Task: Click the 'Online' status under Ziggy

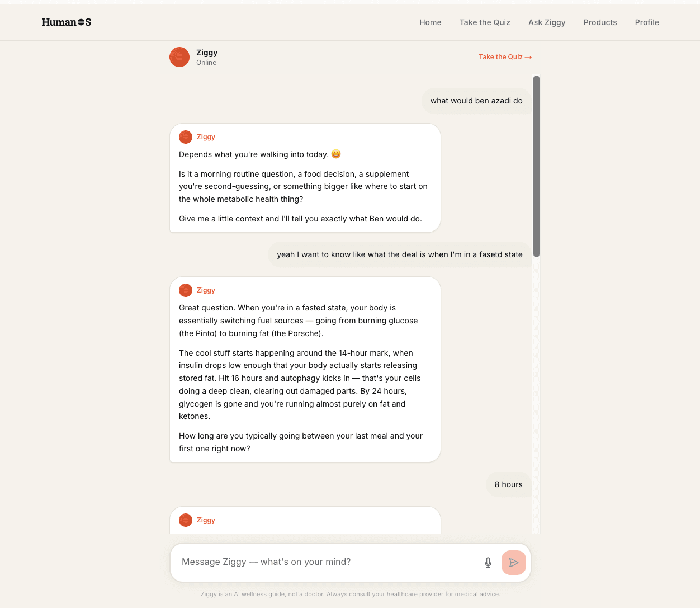Action: click(x=206, y=63)
